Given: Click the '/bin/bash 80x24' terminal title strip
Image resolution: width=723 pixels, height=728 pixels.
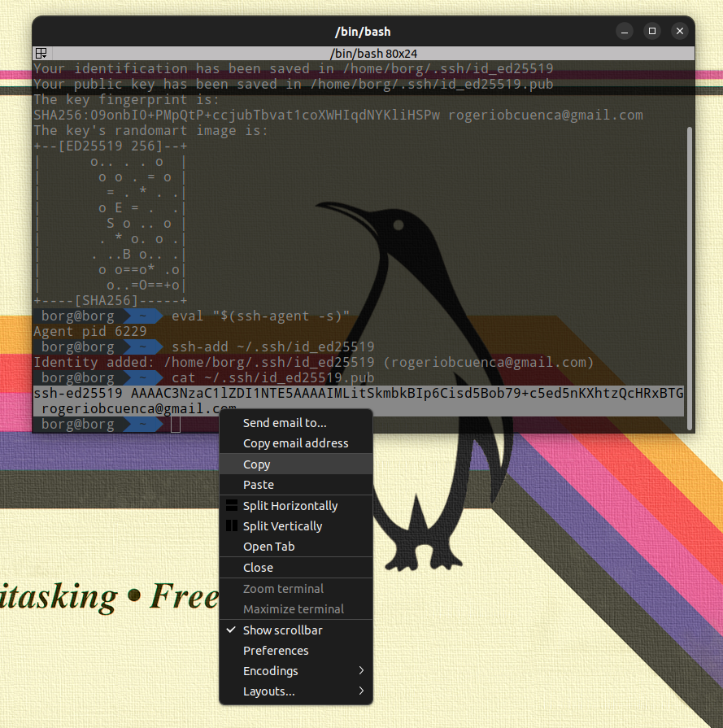Looking at the screenshot, I should (x=363, y=53).
